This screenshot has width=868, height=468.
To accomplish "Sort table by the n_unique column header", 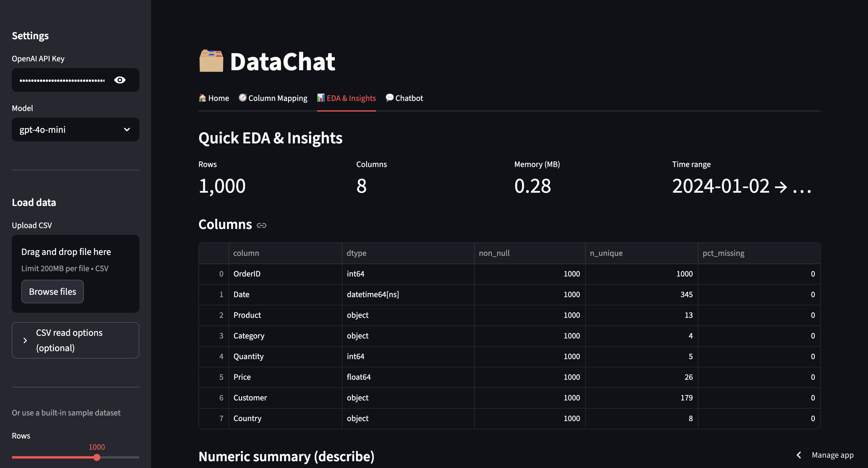I will click(606, 253).
